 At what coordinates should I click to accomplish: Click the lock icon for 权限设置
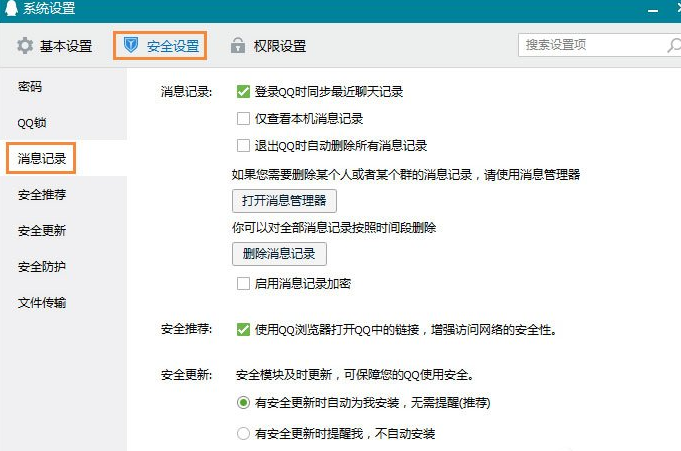238,45
